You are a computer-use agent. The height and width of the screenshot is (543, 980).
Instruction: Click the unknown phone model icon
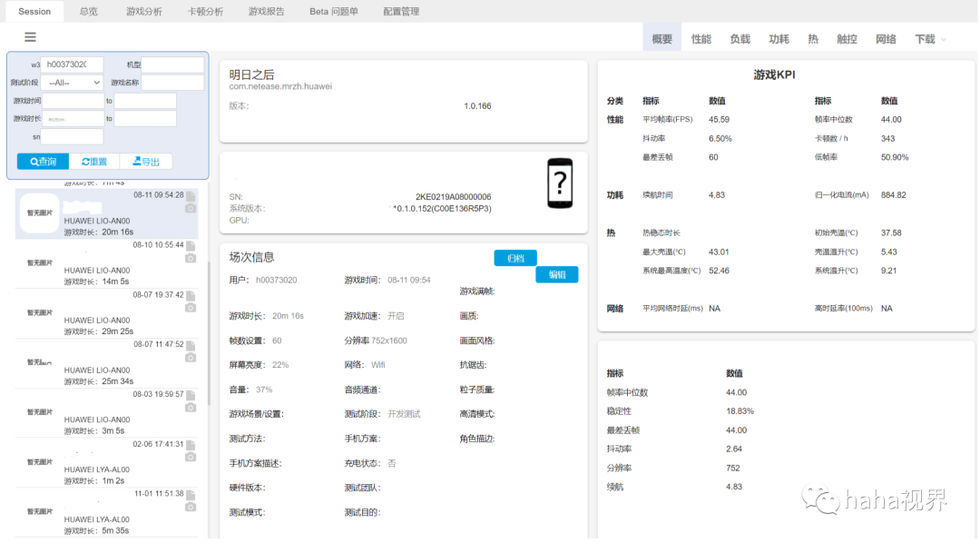[559, 183]
